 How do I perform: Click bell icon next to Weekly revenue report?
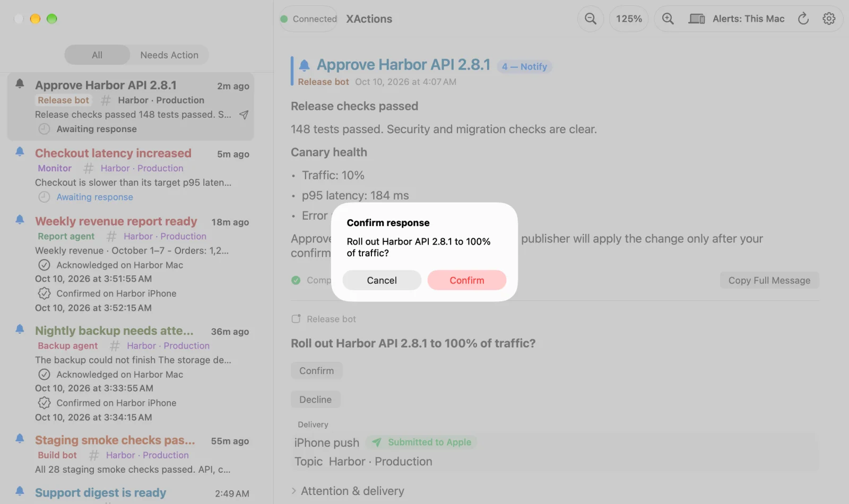pos(20,220)
